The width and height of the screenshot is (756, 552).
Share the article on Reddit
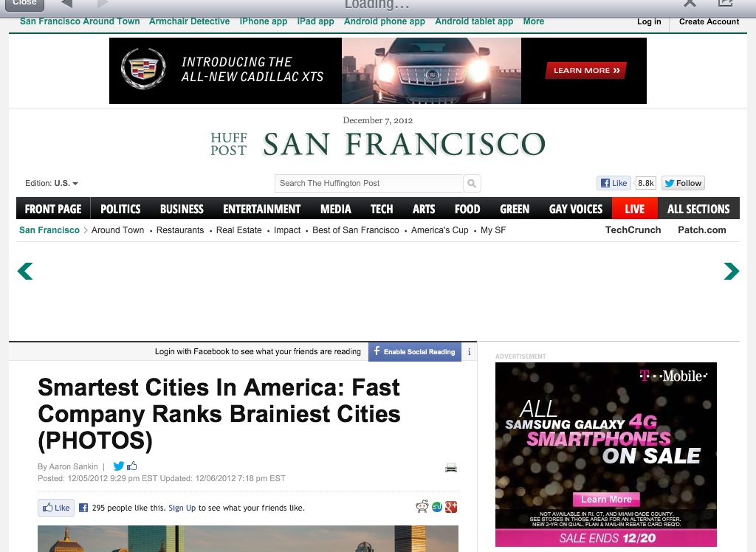click(x=422, y=507)
